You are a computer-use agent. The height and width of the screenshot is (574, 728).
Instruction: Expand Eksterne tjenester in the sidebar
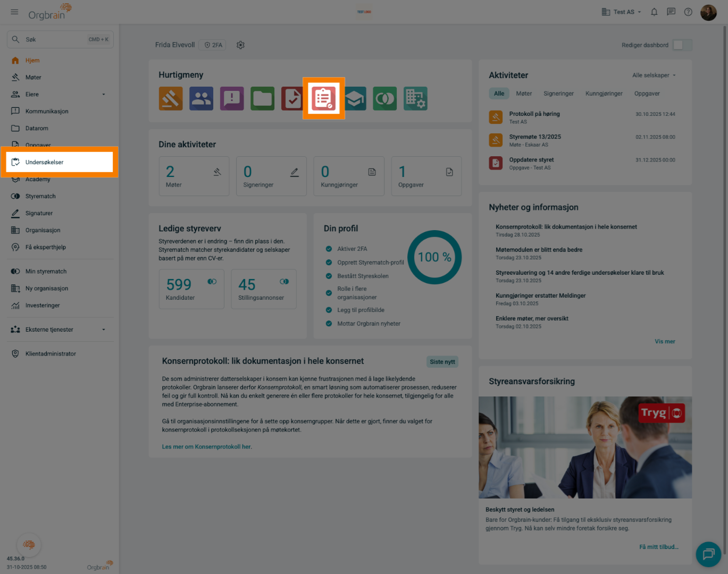(60, 330)
